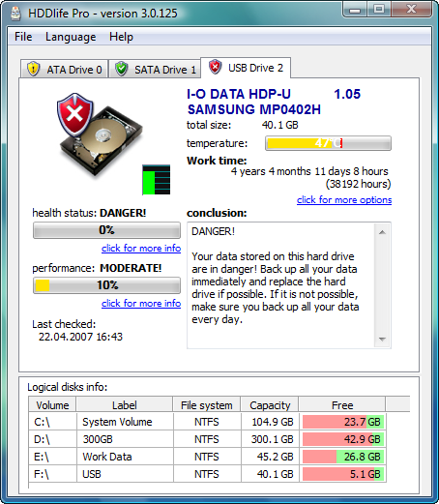Open the Help menu

click(121, 37)
